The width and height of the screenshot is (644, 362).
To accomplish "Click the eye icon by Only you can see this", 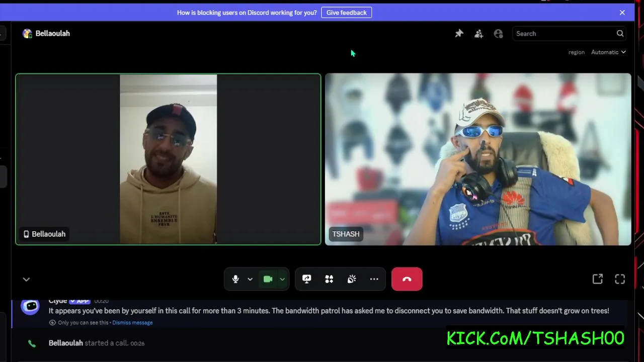I will click(52, 323).
